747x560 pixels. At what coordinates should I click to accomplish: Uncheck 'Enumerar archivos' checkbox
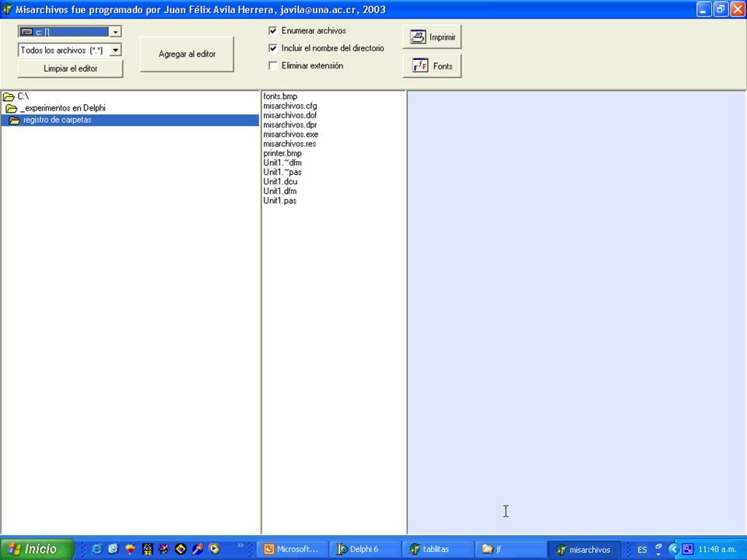(273, 31)
